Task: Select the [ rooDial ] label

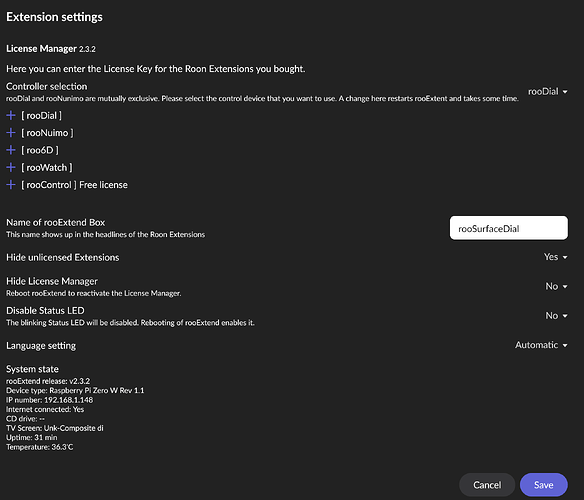Action: tap(41, 115)
